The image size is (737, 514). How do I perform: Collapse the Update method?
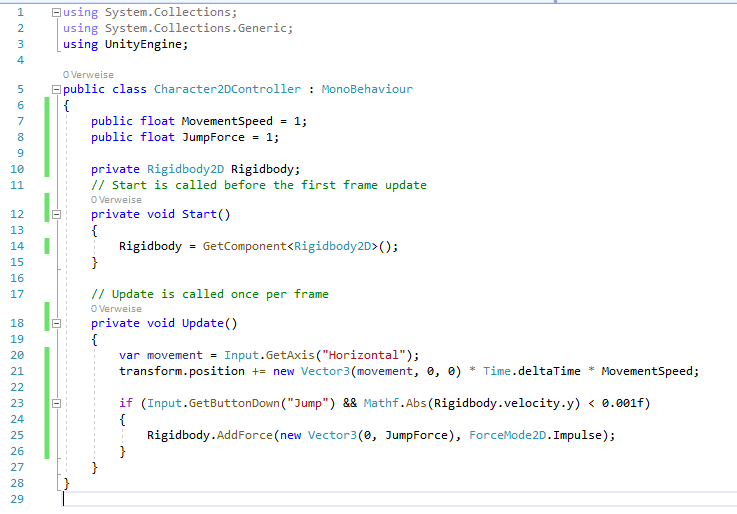56,324
